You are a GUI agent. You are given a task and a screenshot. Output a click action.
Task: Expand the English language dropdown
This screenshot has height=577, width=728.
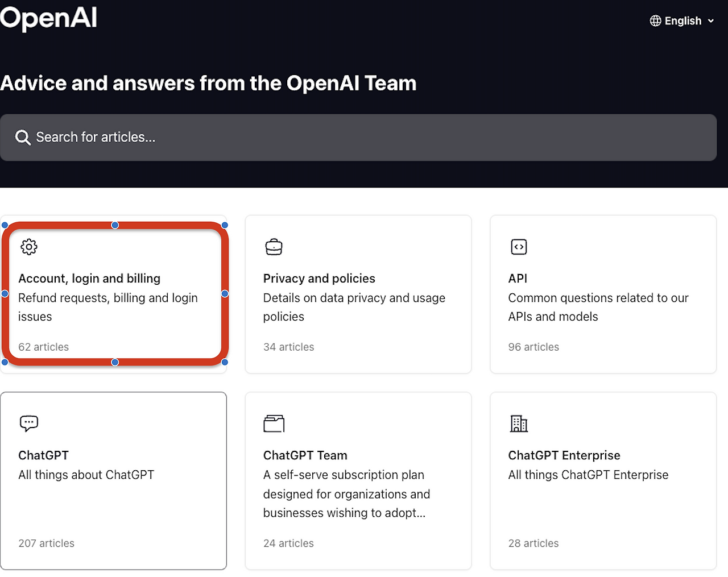pyautogui.click(x=682, y=21)
